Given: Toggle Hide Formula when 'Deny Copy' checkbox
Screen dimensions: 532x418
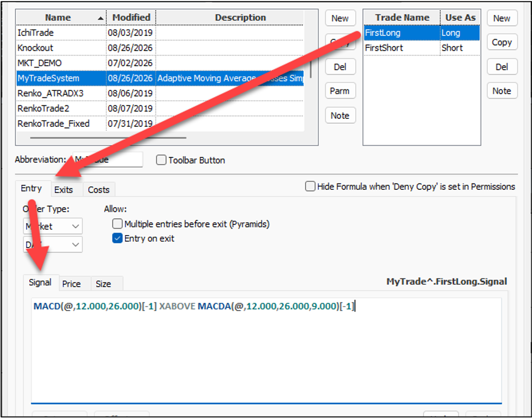Looking at the screenshot, I should tap(310, 186).
